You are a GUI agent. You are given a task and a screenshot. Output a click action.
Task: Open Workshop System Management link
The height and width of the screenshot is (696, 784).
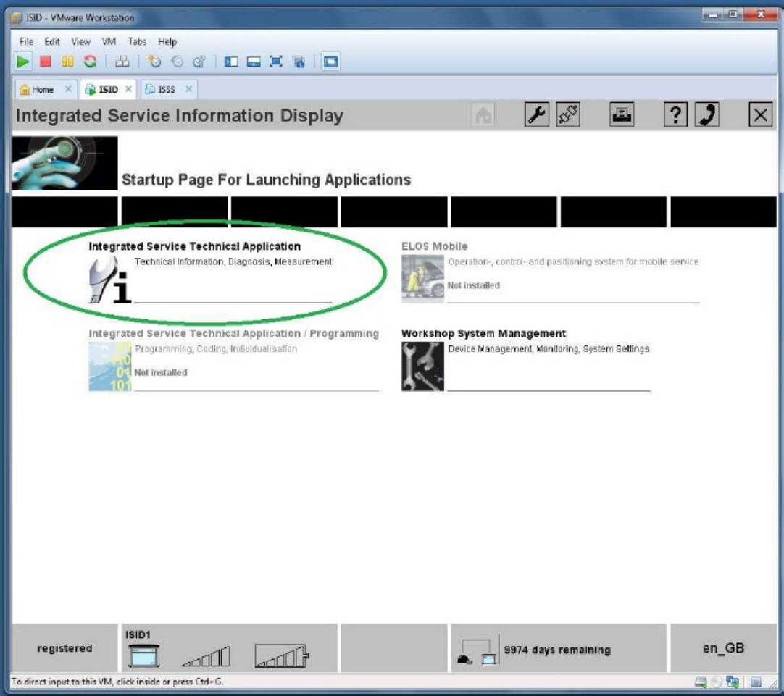[x=483, y=333]
